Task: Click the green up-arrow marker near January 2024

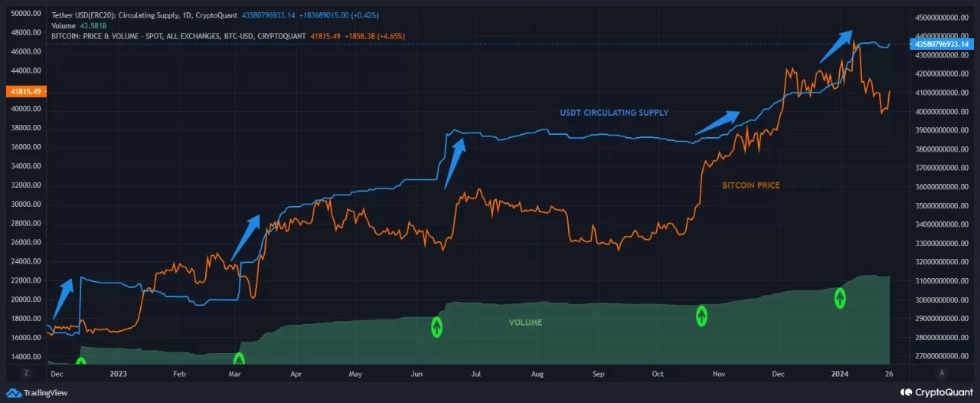Action: pyautogui.click(x=840, y=298)
